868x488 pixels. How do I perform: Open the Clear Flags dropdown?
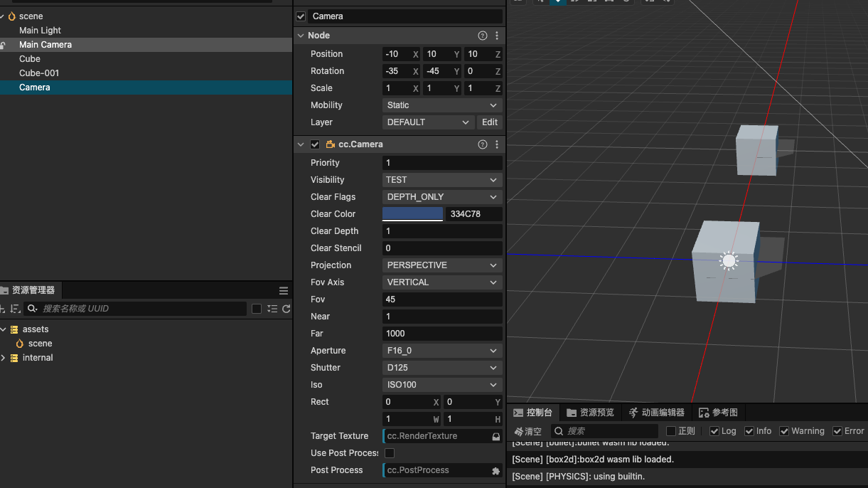[441, 197]
